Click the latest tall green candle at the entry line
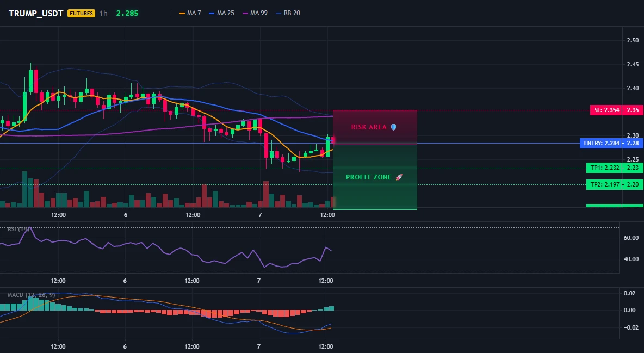644x353 pixels. pyautogui.click(x=328, y=146)
